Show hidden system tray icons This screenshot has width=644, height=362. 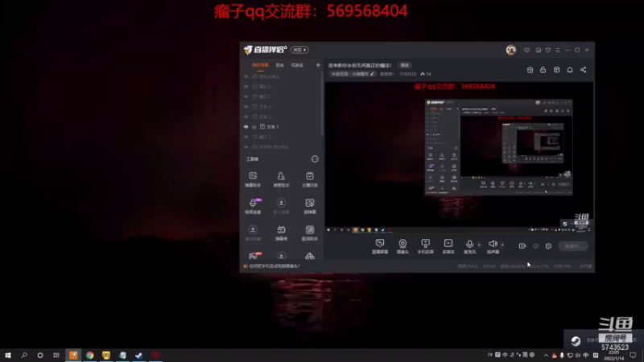pyautogui.click(x=546, y=355)
